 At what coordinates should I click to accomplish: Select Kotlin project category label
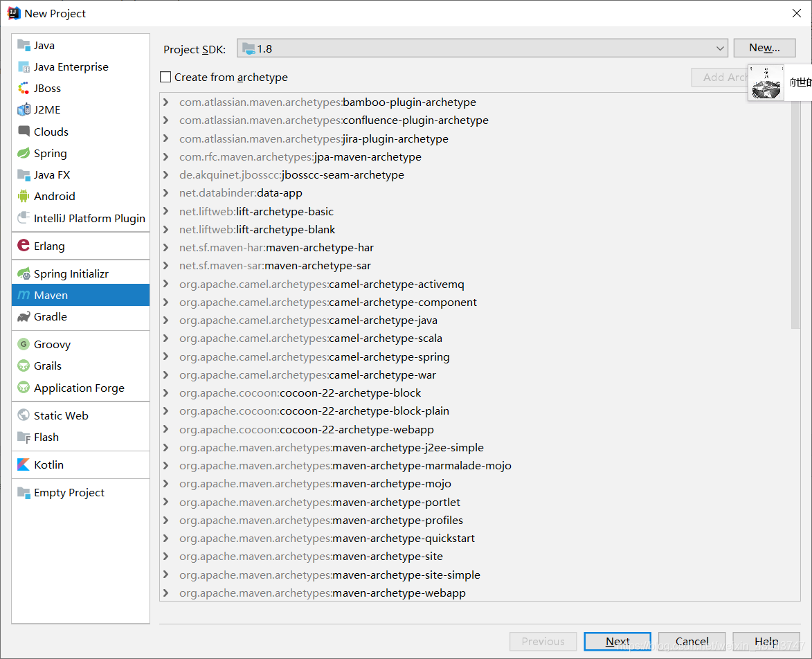coord(48,465)
